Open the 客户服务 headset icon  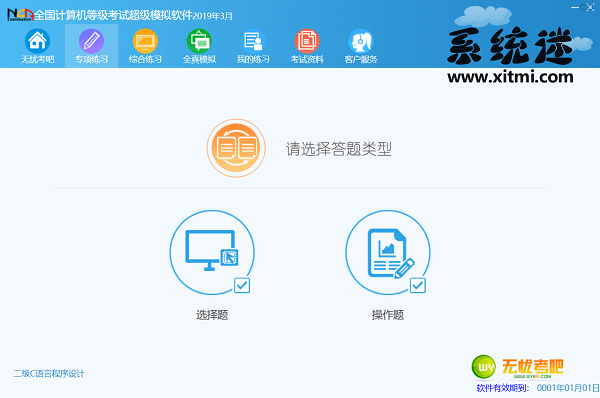point(361,41)
